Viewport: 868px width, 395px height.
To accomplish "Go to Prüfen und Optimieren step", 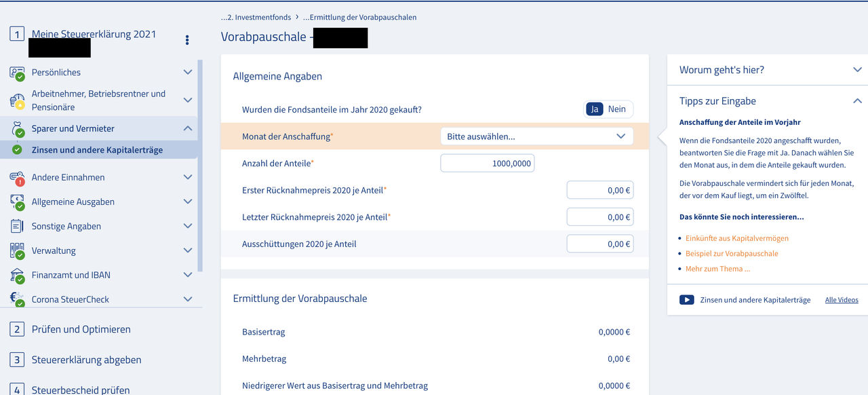I will pyautogui.click(x=81, y=329).
